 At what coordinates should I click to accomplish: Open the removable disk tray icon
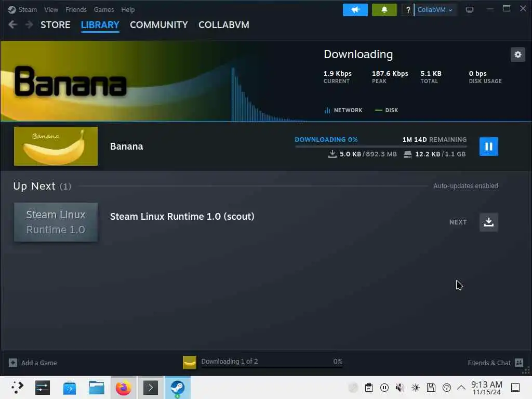pos(431,388)
